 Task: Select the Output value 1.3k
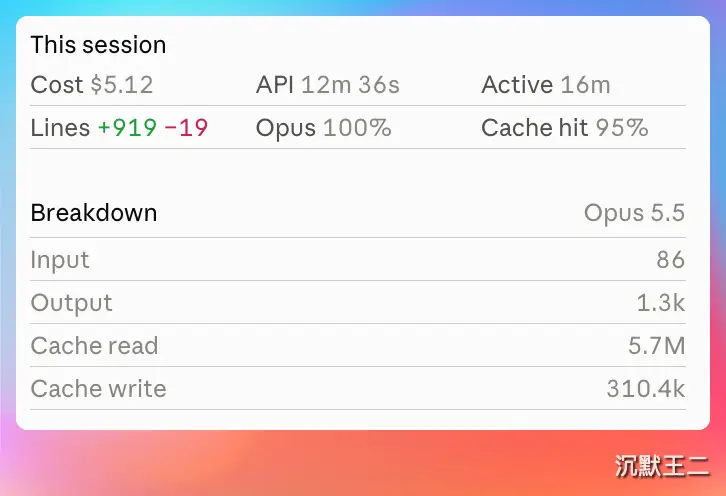[x=661, y=303]
